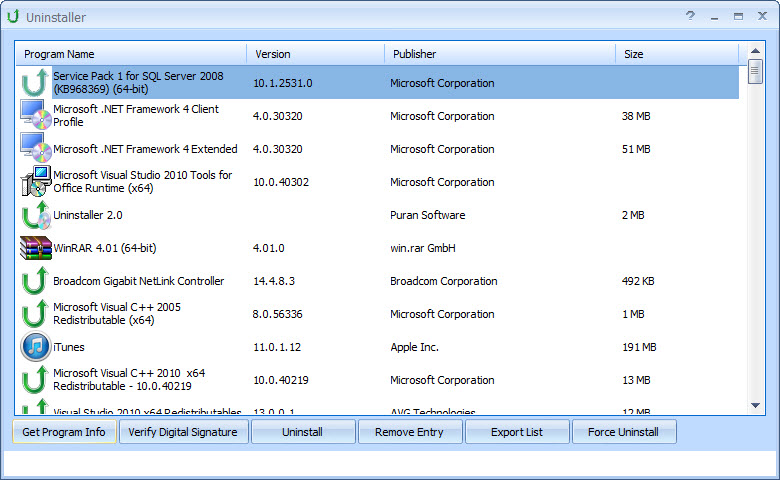Click version 4.01.0 cell
The height and width of the screenshot is (480, 780).
click(269, 248)
